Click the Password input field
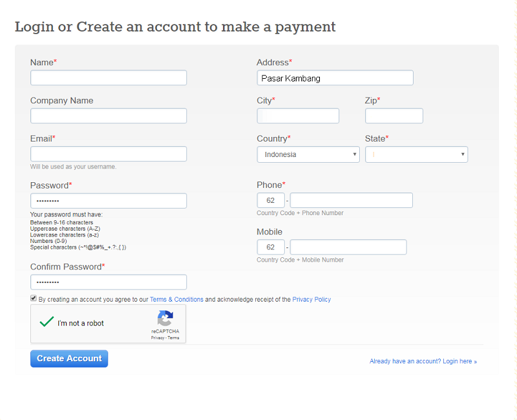The height and width of the screenshot is (420, 517). pyautogui.click(x=108, y=200)
